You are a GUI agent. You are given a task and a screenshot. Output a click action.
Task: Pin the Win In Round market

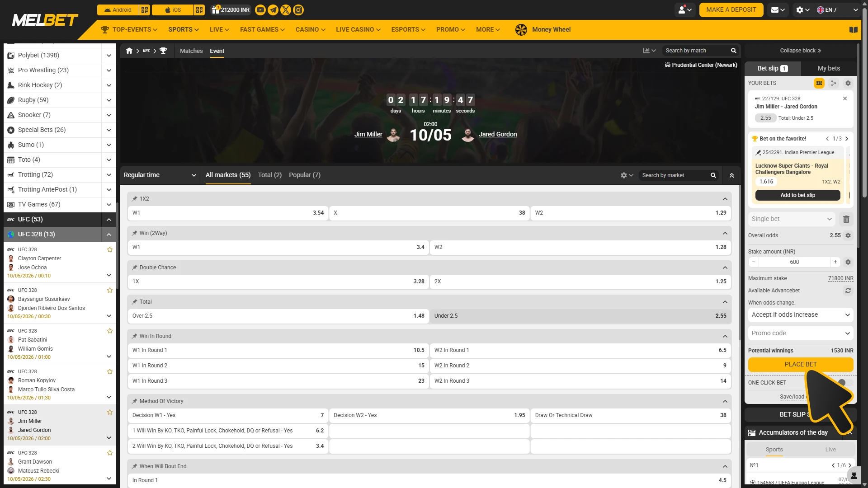pyautogui.click(x=135, y=336)
